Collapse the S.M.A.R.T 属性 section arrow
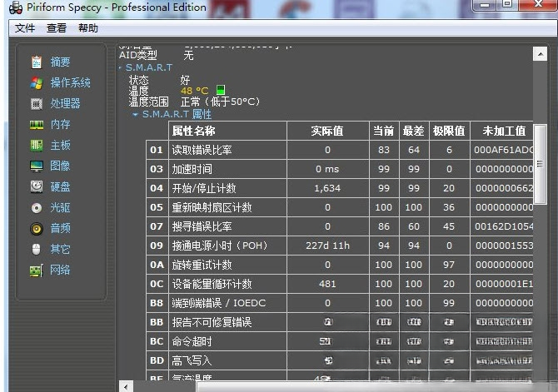 (135, 115)
